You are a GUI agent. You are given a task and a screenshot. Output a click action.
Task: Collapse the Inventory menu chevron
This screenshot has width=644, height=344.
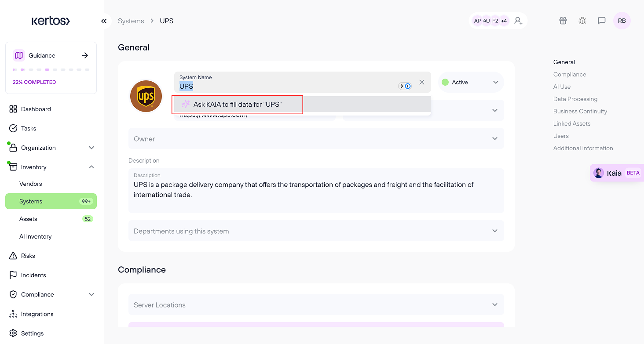click(x=91, y=167)
